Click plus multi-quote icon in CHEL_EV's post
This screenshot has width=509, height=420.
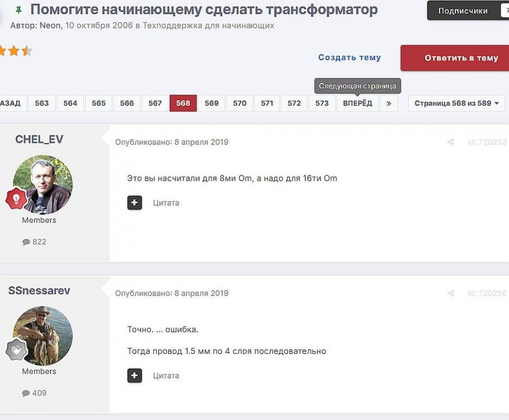point(134,203)
